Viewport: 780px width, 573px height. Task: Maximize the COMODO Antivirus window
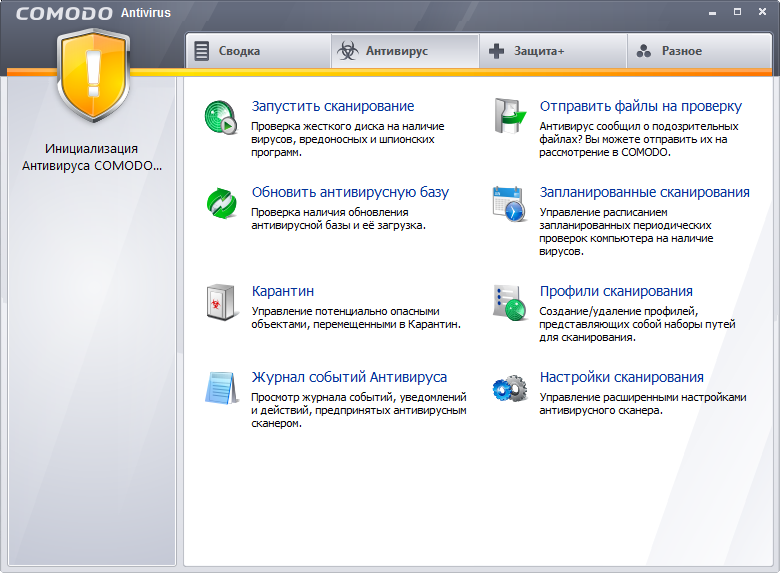point(738,12)
